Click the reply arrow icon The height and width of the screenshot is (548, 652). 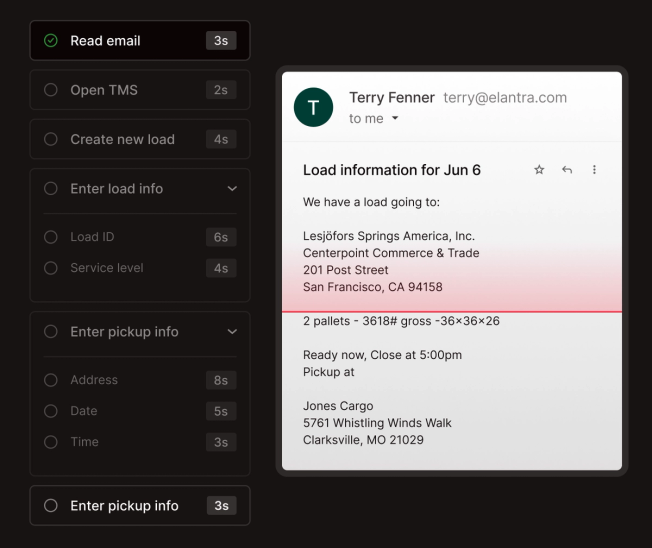pos(567,170)
